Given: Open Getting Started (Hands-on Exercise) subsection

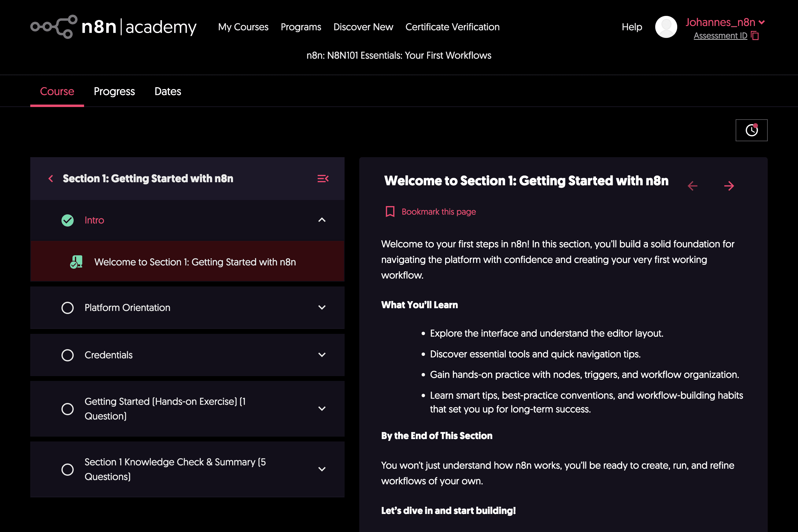Looking at the screenshot, I should click(187, 408).
